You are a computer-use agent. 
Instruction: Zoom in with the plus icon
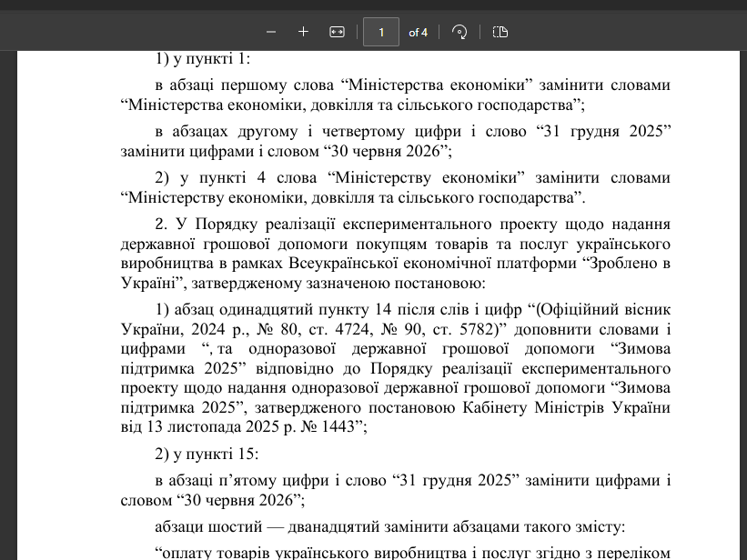303,32
